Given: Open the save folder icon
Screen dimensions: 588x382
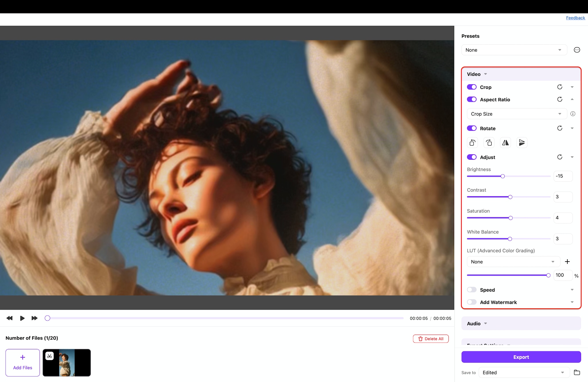Looking at the screenshot, I should pos(577,373).
